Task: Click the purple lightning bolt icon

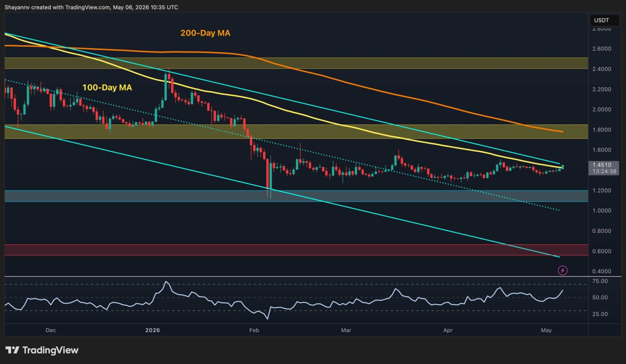Action: click(562, 270)
